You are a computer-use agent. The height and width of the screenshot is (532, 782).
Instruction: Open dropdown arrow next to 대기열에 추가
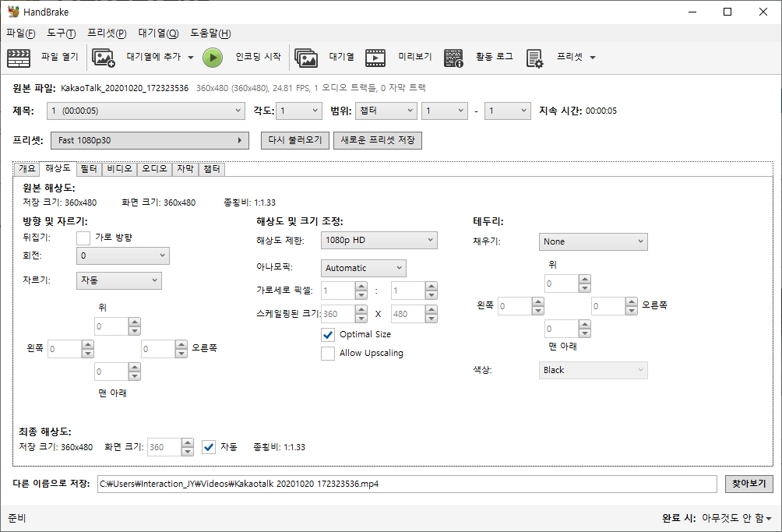click(191, 58)
